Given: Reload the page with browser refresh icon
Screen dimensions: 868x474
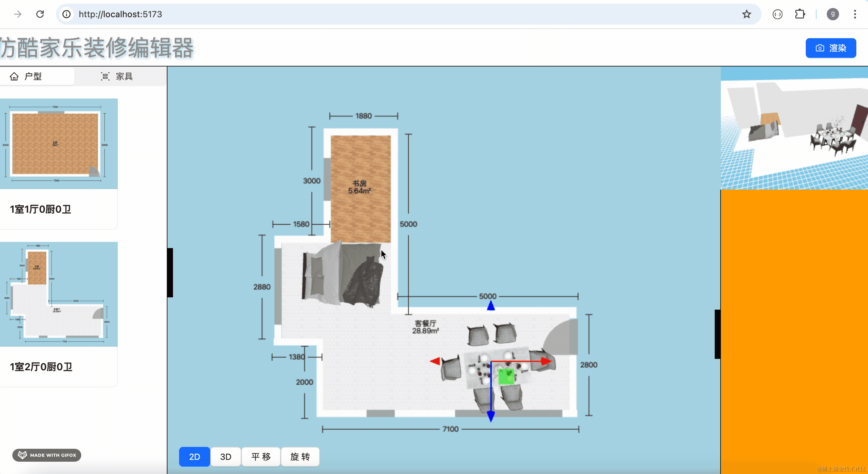Looking at the screenshot, I should [x=40, y=14].
